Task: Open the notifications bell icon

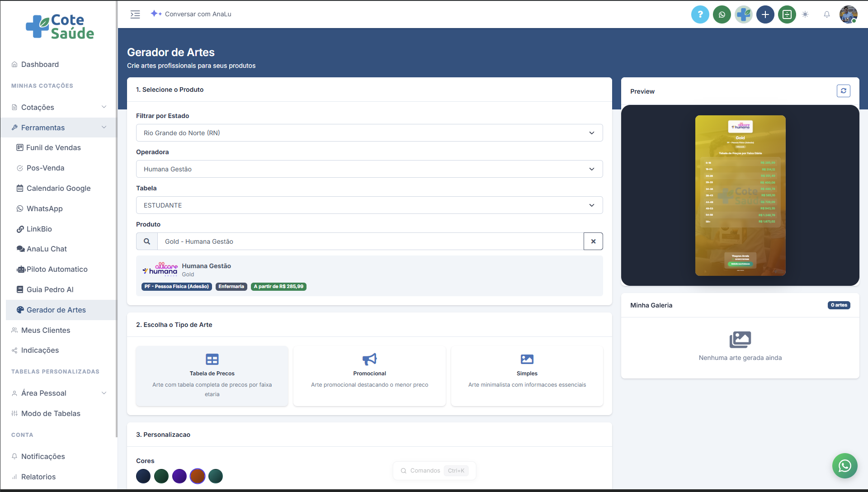Action: pyautogui.click(x=826, y=14)
